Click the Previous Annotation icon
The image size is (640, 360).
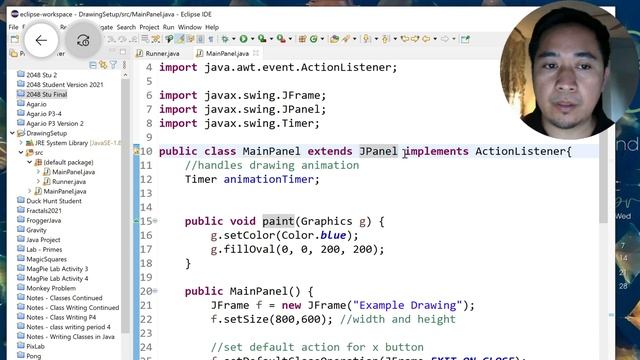[x=385, y=39]
